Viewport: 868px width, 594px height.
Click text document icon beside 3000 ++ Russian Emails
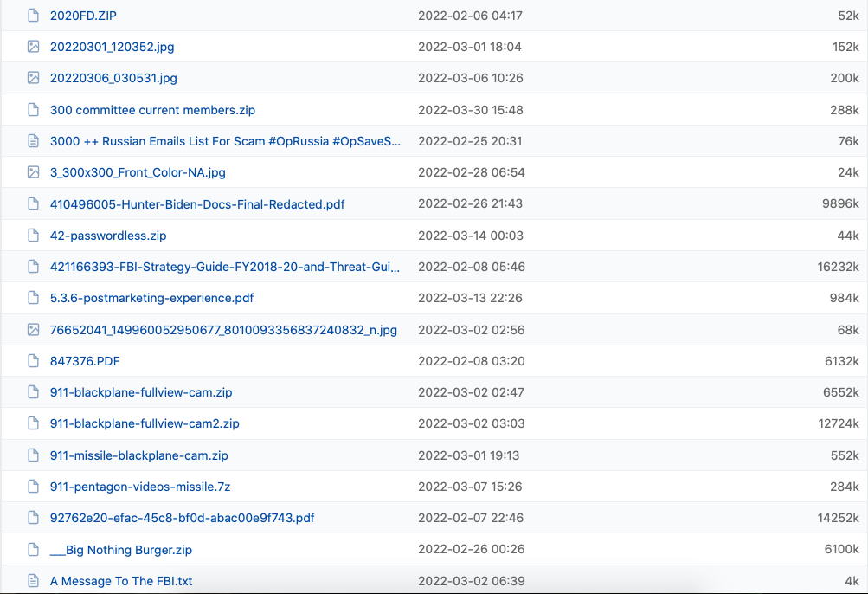click(33, 141)
